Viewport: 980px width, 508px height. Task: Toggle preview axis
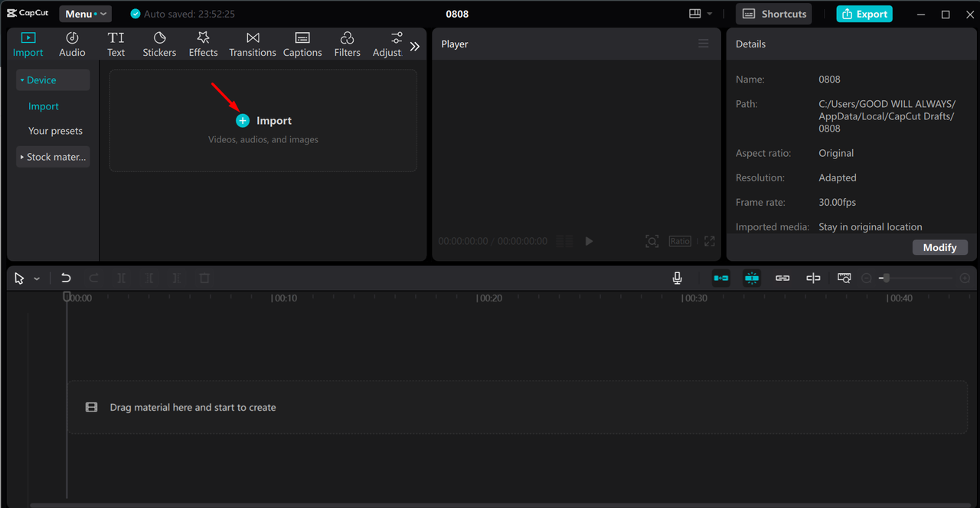click(813, 278)
